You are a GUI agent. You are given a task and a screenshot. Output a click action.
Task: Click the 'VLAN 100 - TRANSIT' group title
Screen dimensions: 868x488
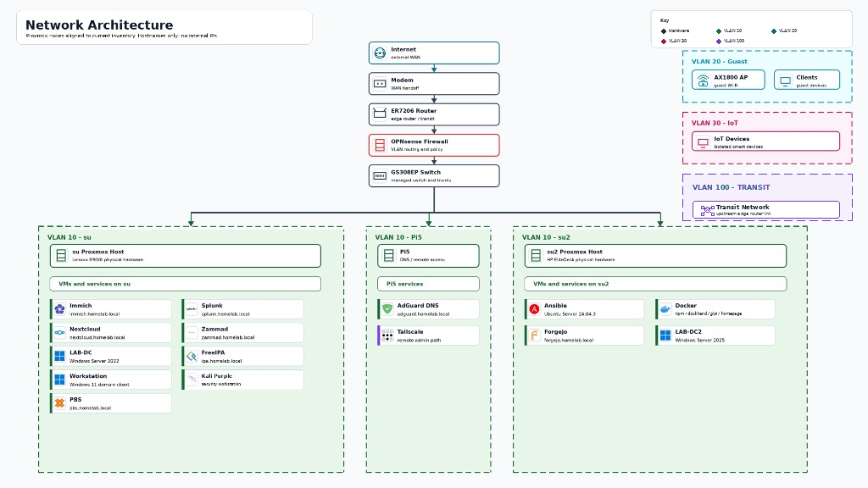731,187
